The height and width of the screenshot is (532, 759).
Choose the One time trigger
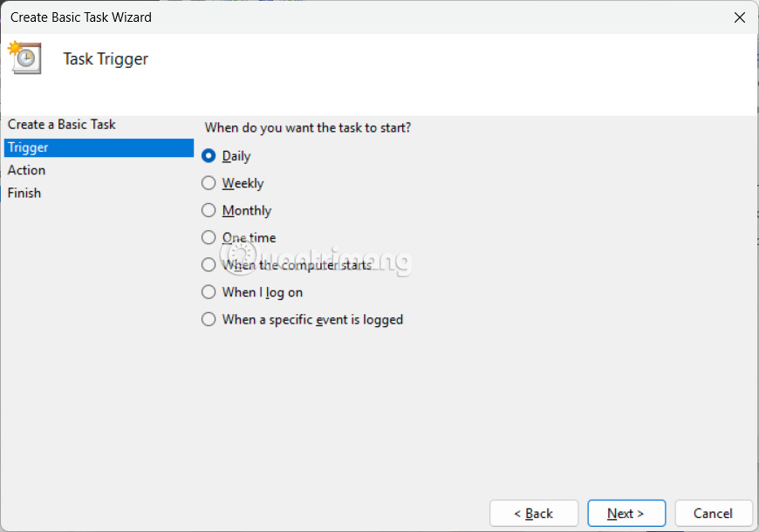209,237
